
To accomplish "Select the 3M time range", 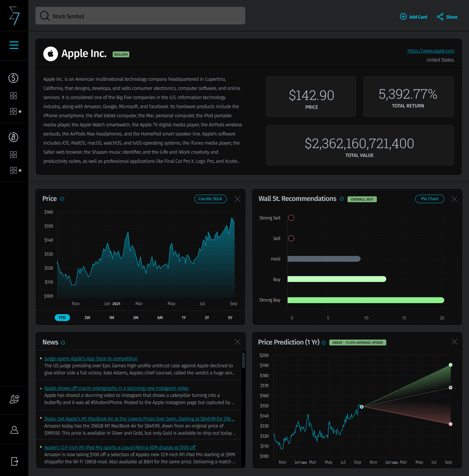I will point(135,317).
